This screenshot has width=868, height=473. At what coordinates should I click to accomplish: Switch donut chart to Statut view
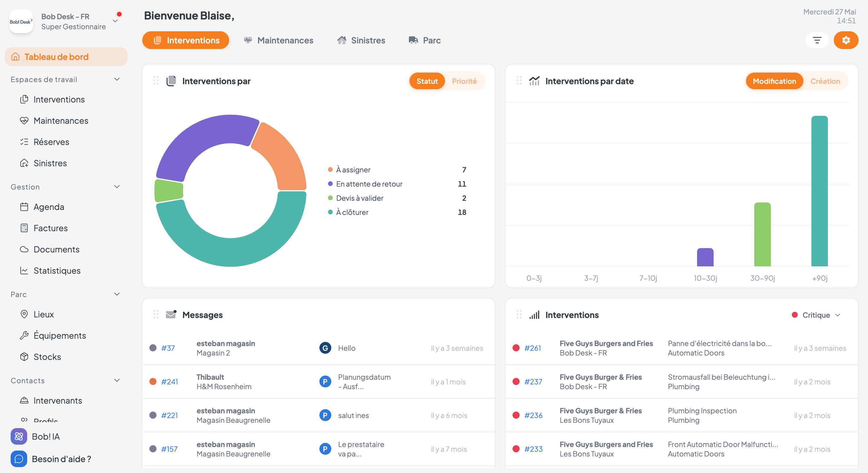[x=427, y=81]
